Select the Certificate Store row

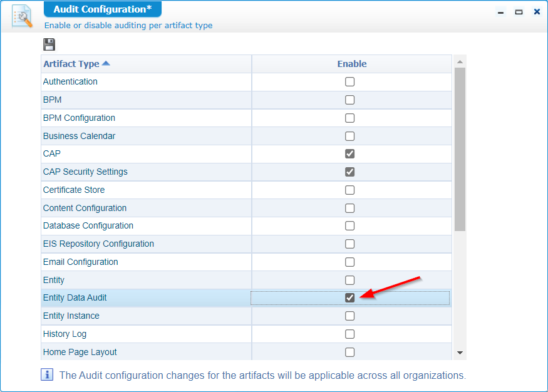(x=74, y=190)
